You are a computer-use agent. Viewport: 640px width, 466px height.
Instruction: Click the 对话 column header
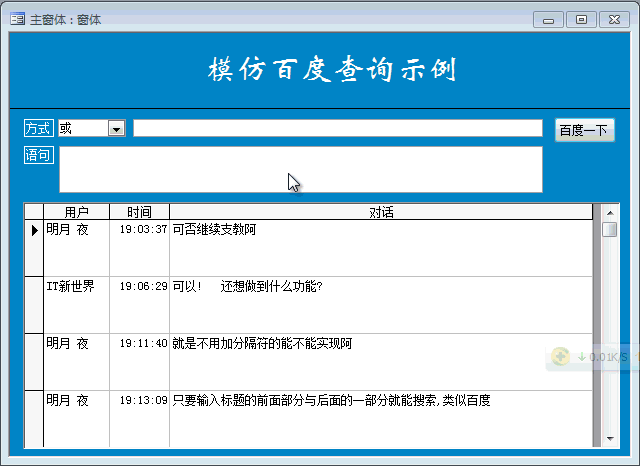(381, 212)
